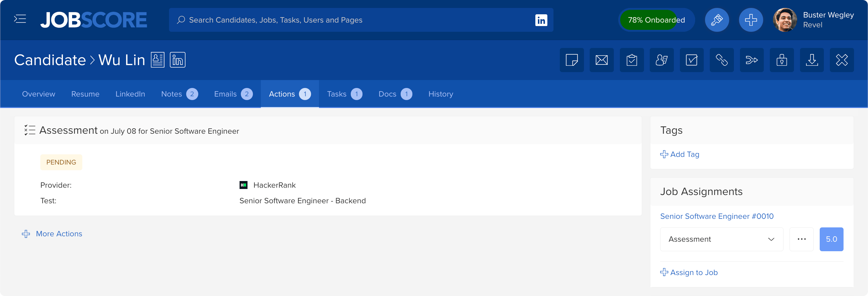Open the hamburger navigation menu

20,19
